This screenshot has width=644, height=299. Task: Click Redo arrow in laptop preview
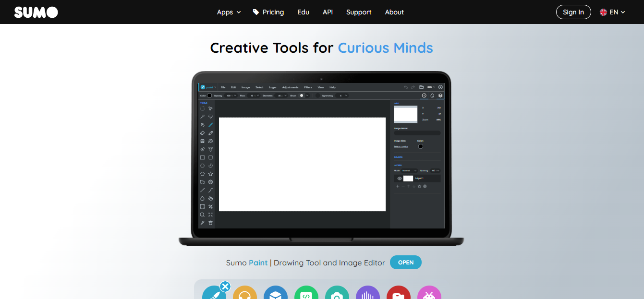413,87
